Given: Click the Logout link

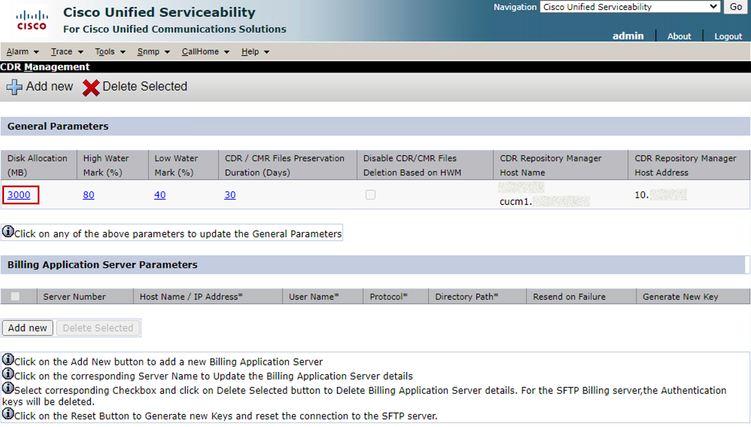Looking at the screenshot, I should (728, 36).
